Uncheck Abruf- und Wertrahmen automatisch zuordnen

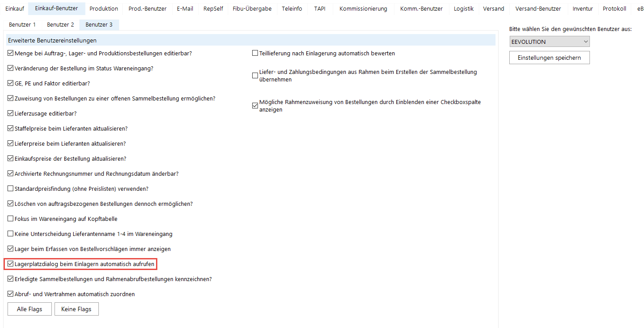[11, 294]
